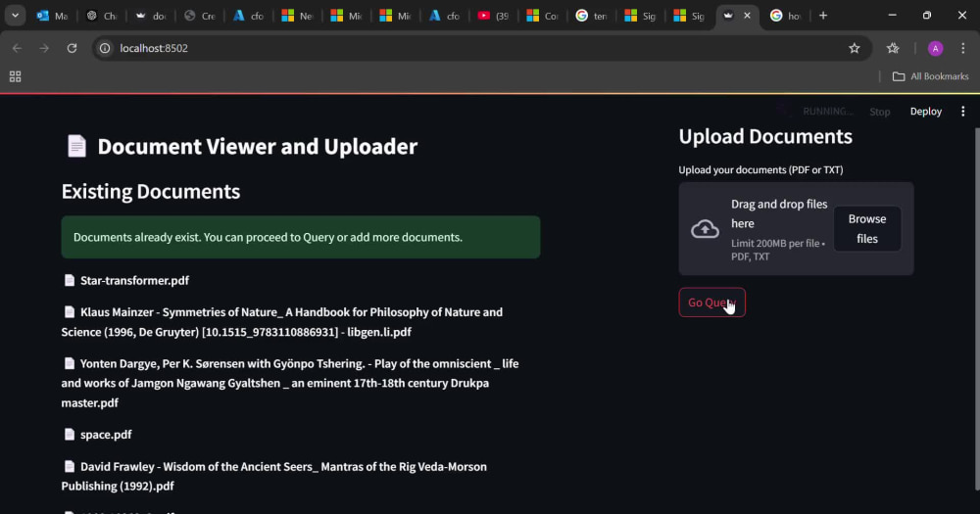Open the tab search dropdown arrow
The image size is (980, 514).
[15, 16]
